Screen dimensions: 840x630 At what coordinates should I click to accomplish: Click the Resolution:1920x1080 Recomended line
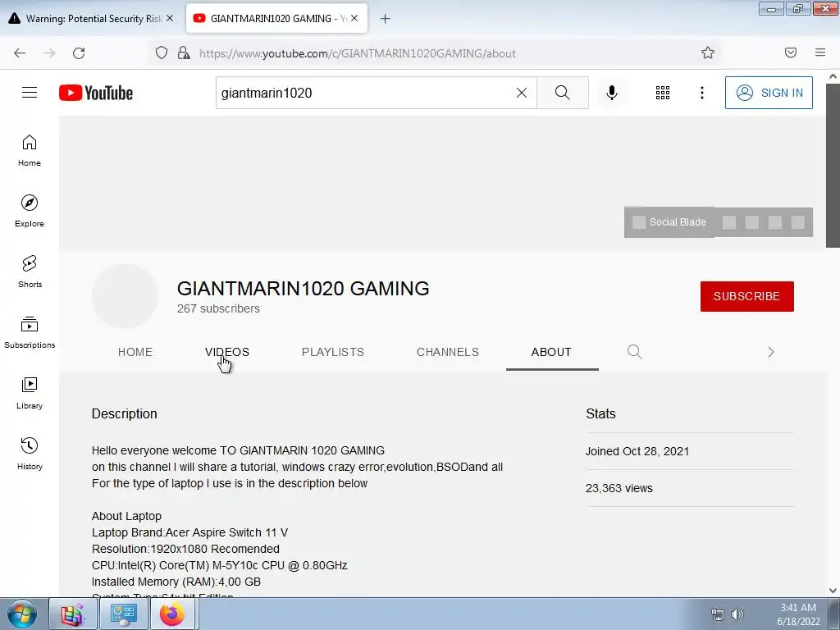(x=185, y=549)
